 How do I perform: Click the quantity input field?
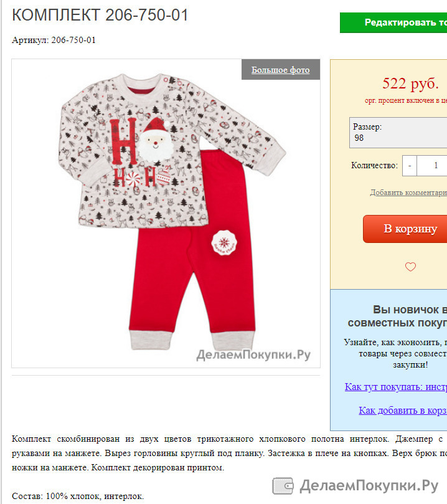(x=432, y=166)
